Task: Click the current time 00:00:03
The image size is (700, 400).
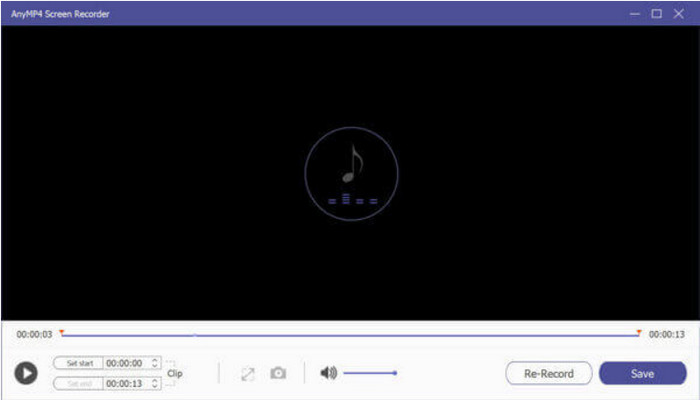Action: 34,334
